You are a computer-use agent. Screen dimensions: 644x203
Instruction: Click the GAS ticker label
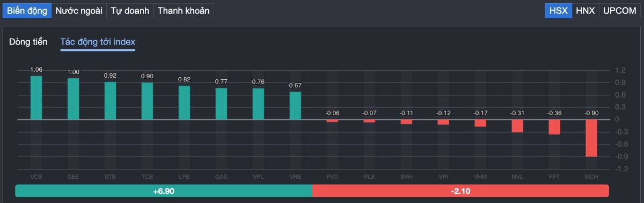click(x=221, y=177)
